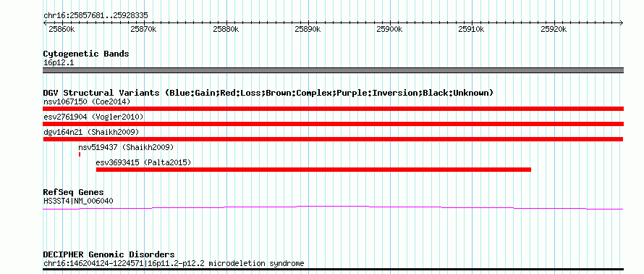Click the 25890k ruler tick label
644x274 pixels.
tap(308, 30)
